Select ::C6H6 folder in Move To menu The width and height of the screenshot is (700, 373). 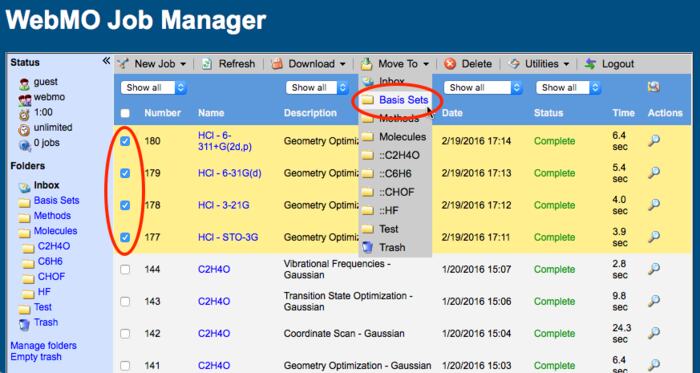click(395, 174)
